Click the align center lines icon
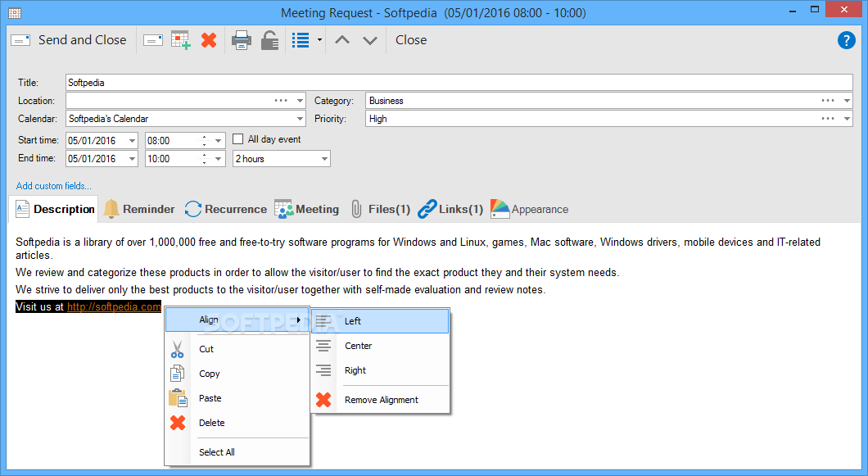868x476 pixels. point(323,346)
